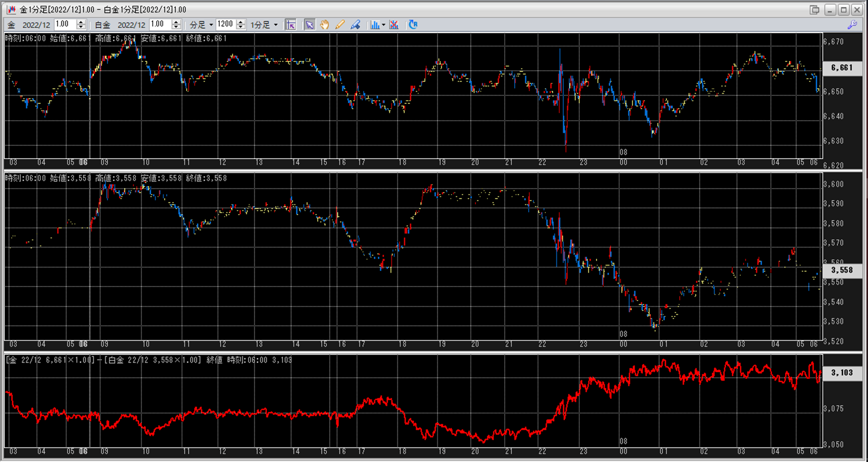868x462 pixels.
Task: Increase the 1200 bar count spinner
Action: click(241, 22)
